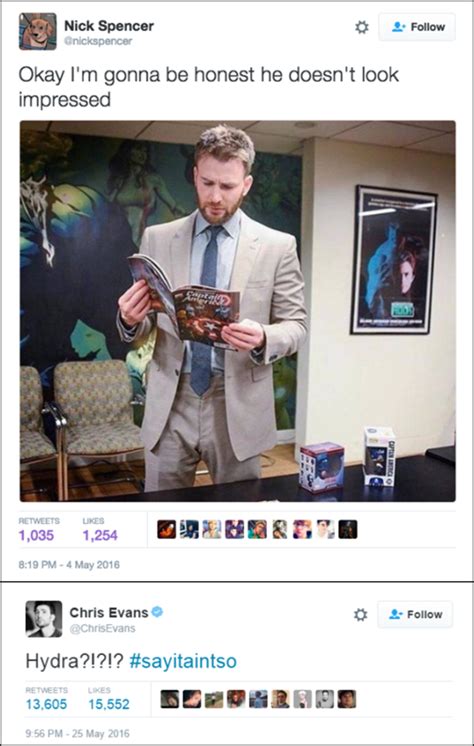Screen dimensions: 474x746
Task: Open Chris Evans' black-and-white avatar
Action: pos(44,618)
